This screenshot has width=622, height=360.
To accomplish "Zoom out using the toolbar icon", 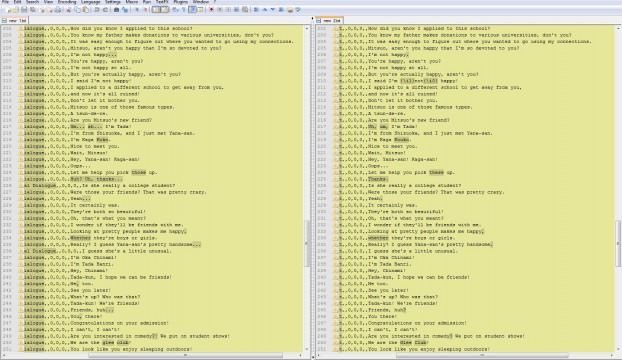I will coord(145,10).
